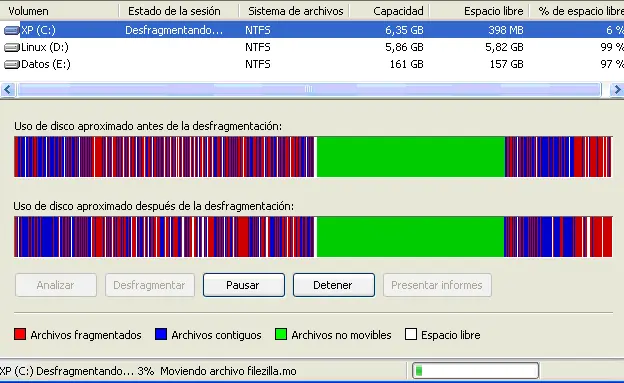Click the 'Desfragmentando...' status in XP row

174,30
